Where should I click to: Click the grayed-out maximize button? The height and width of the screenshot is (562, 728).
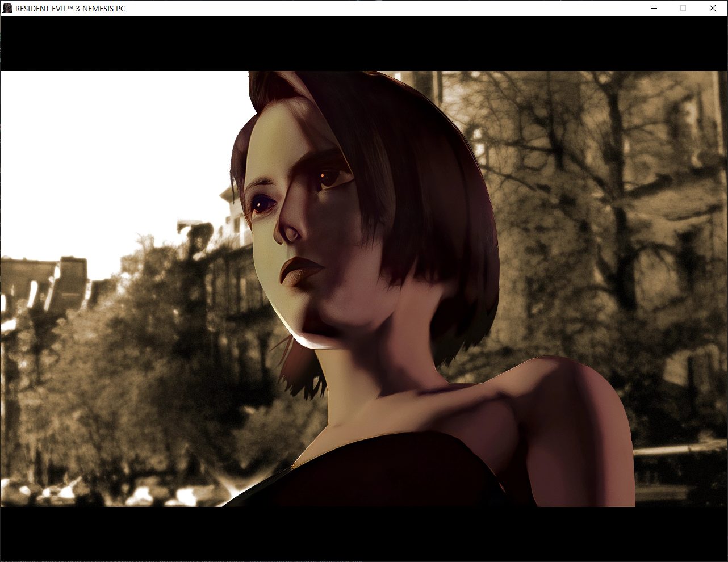click(x=683, y=8)
